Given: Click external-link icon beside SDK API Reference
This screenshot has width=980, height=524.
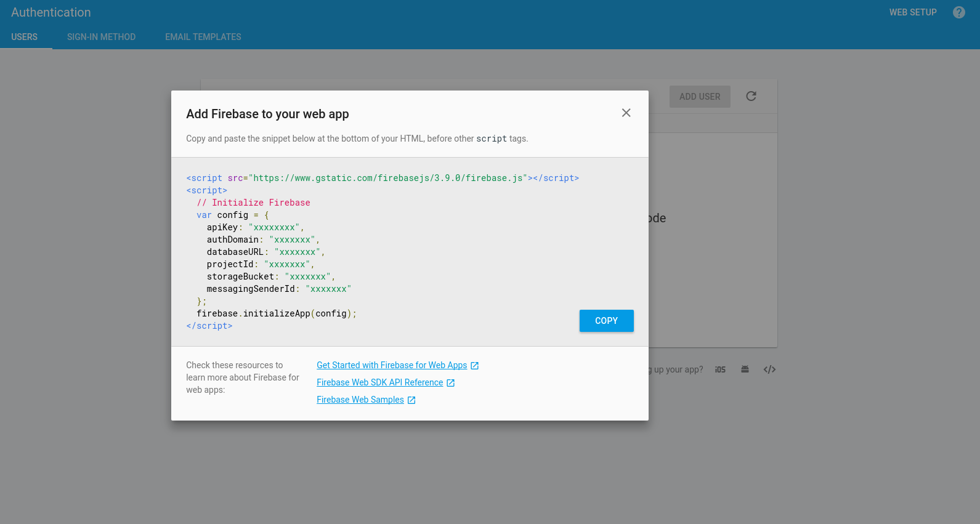Looking at the screenshot, I should [451, 383].
